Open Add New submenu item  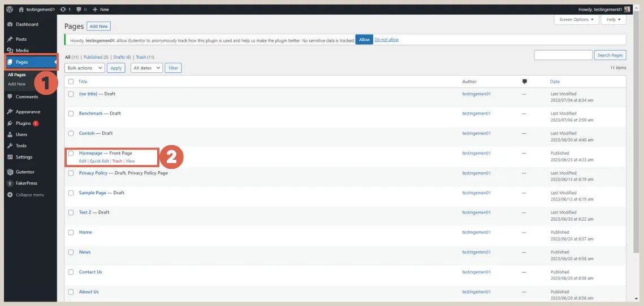point(17,84)
